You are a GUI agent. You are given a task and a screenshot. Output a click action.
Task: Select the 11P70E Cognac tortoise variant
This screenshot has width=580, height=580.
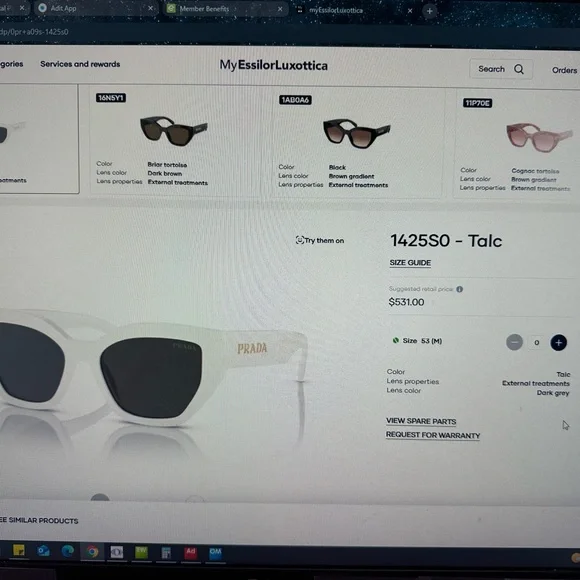[517, 144]
